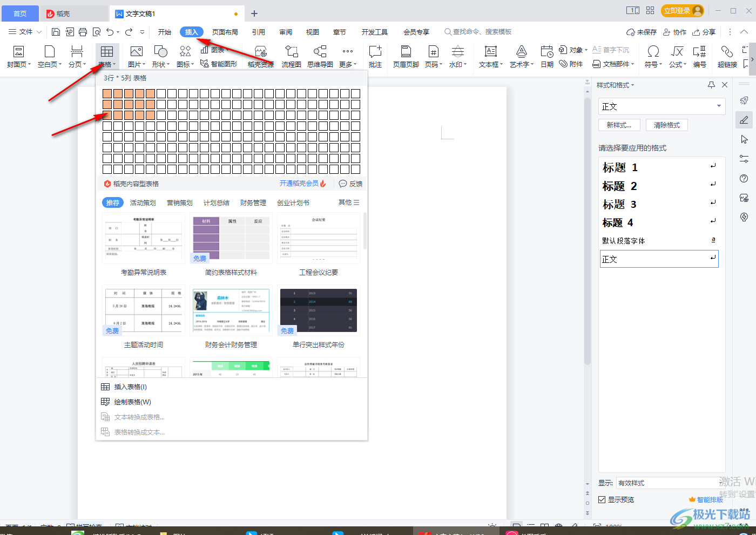Expand the 文件 menu dropdown
Viewport: 756px width, 535px height.
click(x=25, y=32)
